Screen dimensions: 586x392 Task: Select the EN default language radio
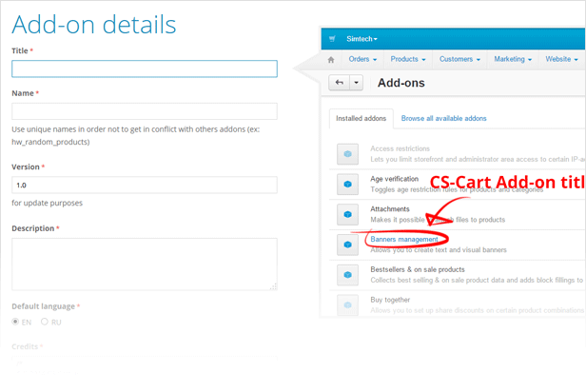[16, 323]
